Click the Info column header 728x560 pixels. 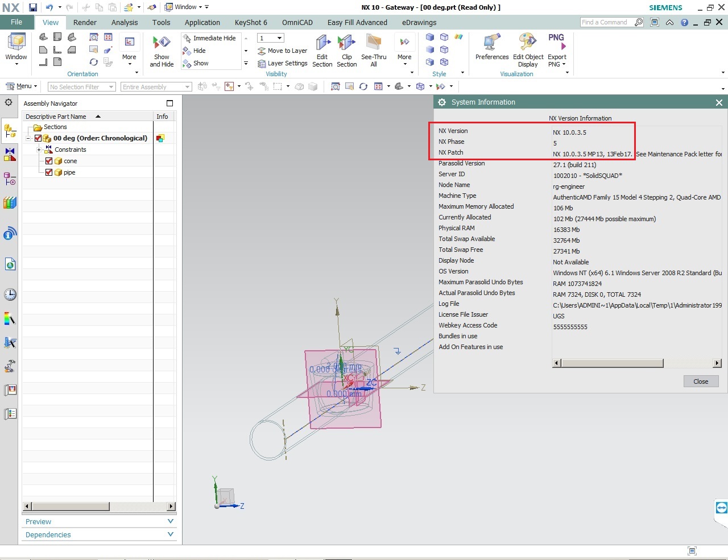click(163, 117)
